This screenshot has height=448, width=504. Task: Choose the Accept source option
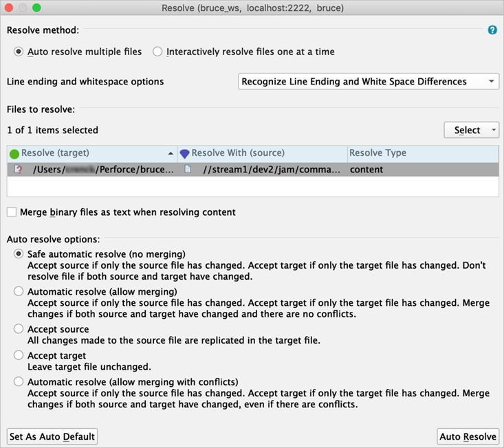point(19,330)
